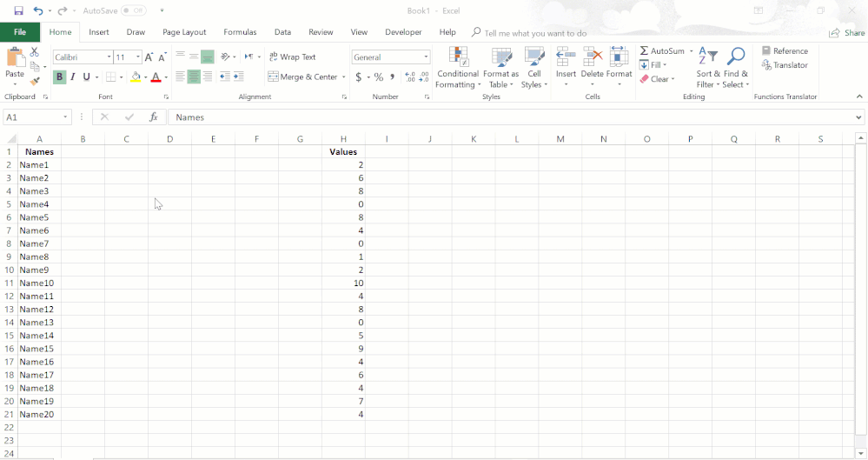Click the Share button

point(846,33)
